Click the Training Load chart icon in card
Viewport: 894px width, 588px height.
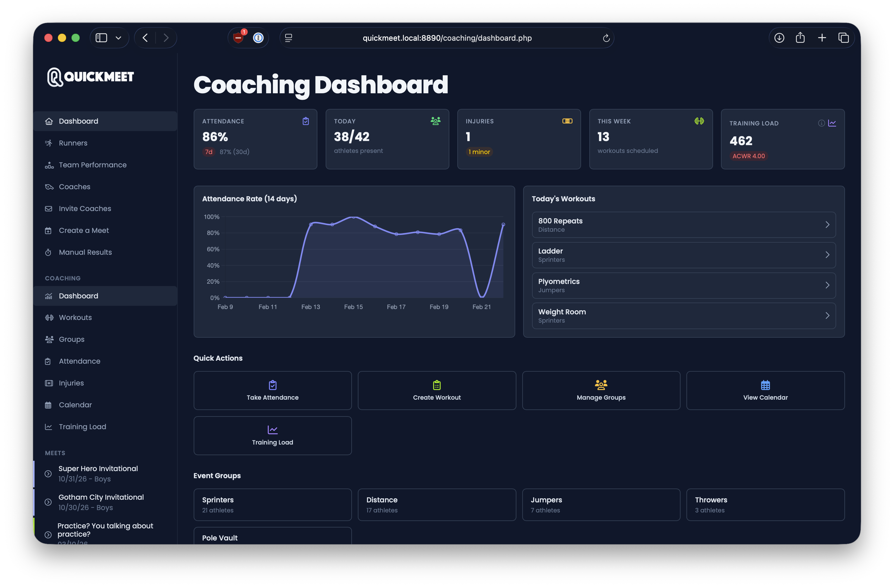(832, 123)
